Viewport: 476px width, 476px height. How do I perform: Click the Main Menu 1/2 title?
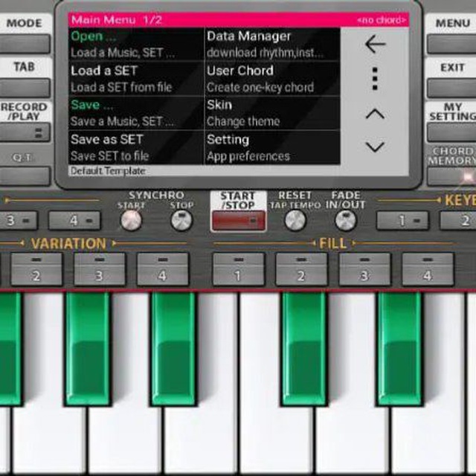pyautogui.click(x=117, y=20)
